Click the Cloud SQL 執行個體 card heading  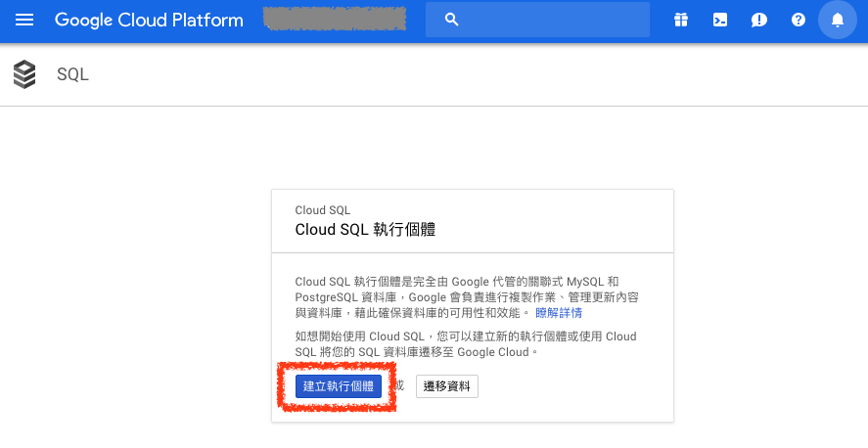click(365, 230)
